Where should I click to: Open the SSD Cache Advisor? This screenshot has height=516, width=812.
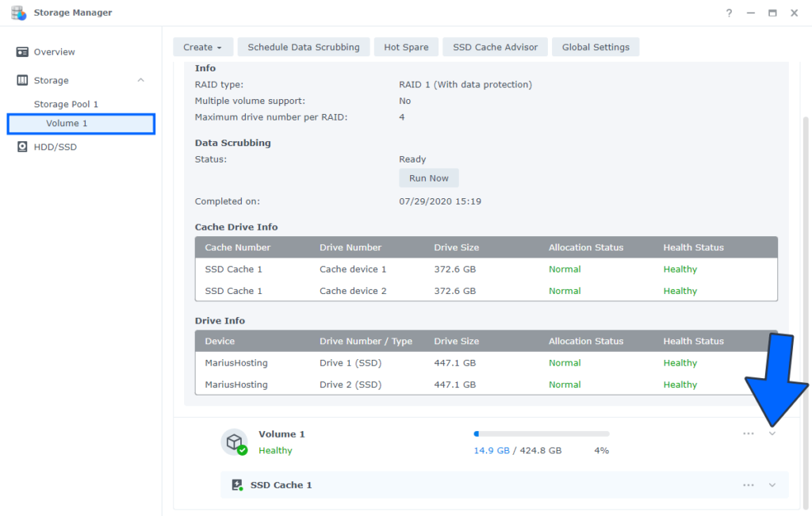tap(495, 48)
